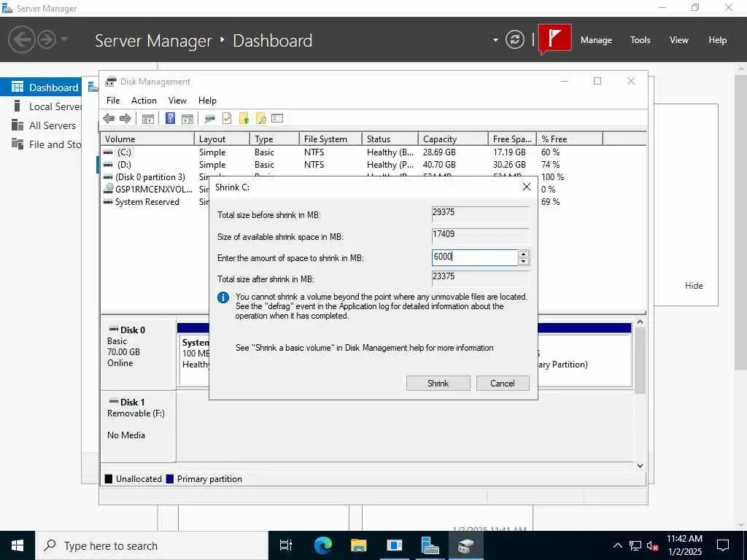Click the check-marked document toolbar icon
Screen dimensions: 747x560
(x=227, y=118)
